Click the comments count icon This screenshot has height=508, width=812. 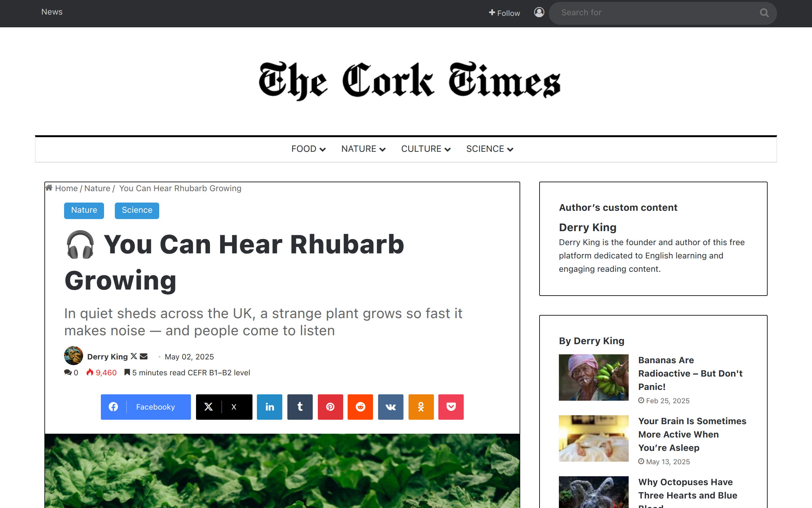click(x=68, y=372)
